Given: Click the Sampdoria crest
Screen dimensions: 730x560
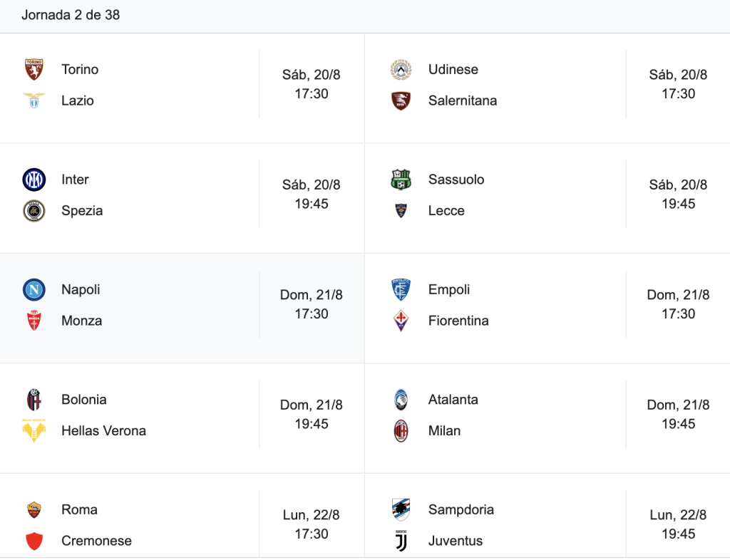Looking at the screenshot, I should coord(401,509).
